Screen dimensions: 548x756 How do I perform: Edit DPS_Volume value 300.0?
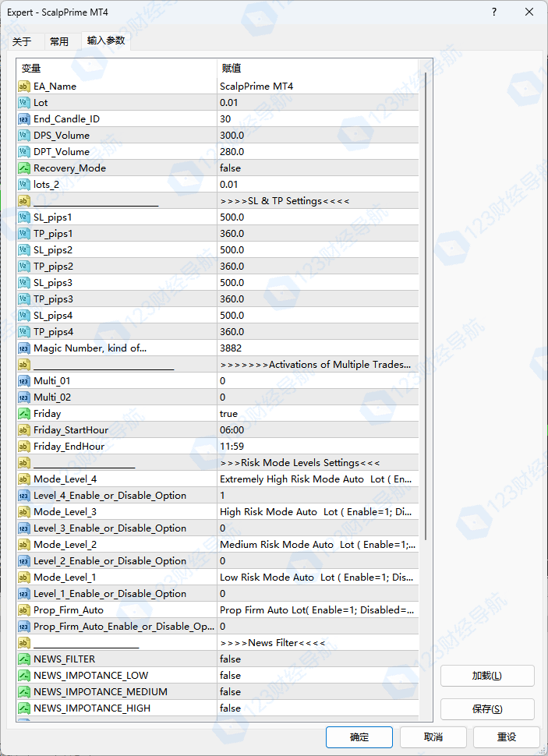click(x=317, y=136)
